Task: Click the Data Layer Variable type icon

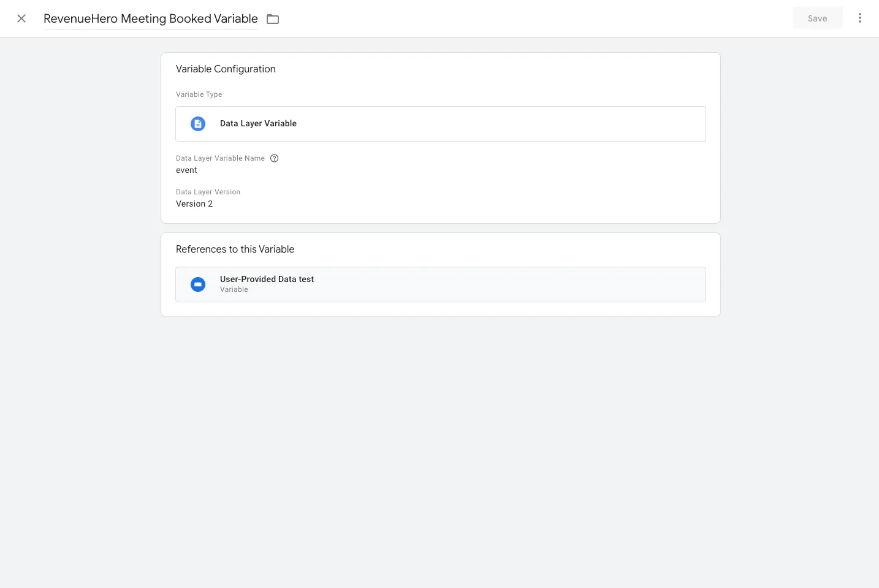Action: (x=198, y=124)
